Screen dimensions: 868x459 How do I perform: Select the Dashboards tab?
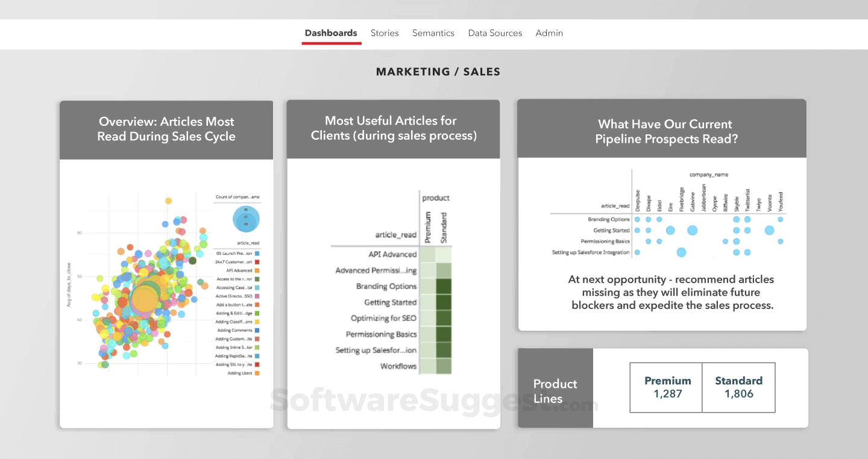click(331, 33)
